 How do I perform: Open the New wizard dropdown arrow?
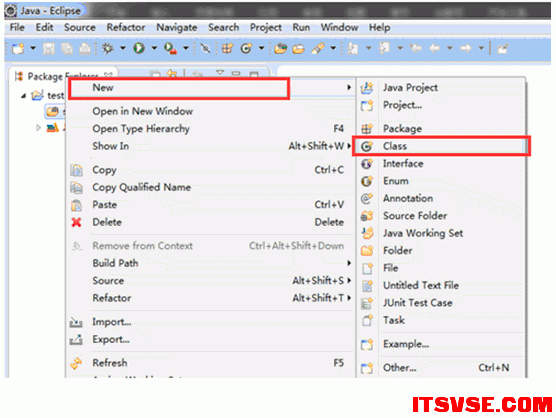[33, 48]
